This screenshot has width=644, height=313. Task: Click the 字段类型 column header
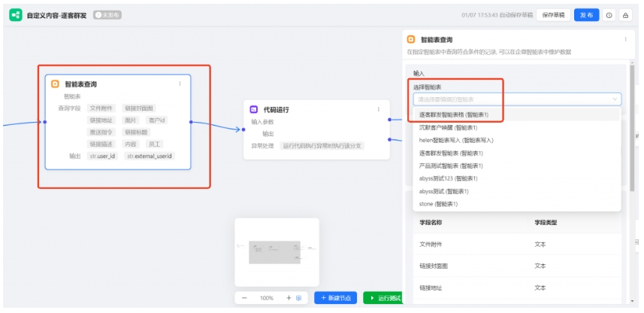click(x=546, y=223)
